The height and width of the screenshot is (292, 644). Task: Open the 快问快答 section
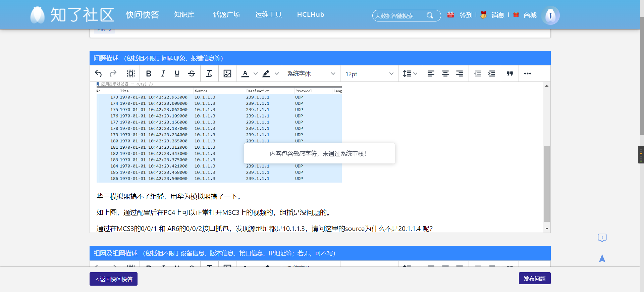tap(142, 15)
